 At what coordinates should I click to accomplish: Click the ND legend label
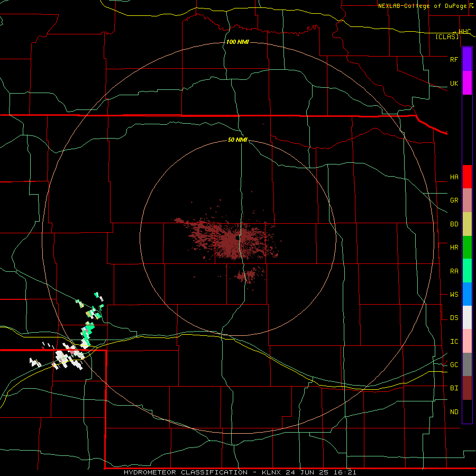click(x=454, y=411)
